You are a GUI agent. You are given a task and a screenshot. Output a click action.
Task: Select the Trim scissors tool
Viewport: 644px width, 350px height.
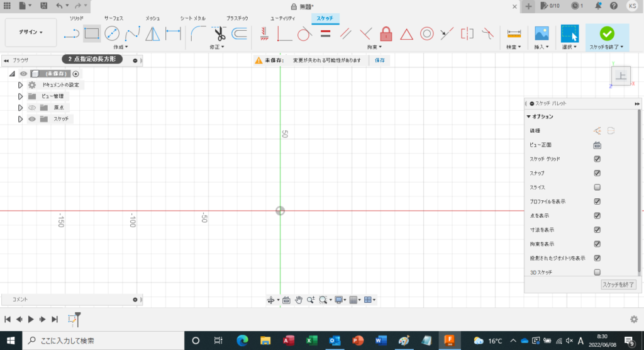pos(219,34)
